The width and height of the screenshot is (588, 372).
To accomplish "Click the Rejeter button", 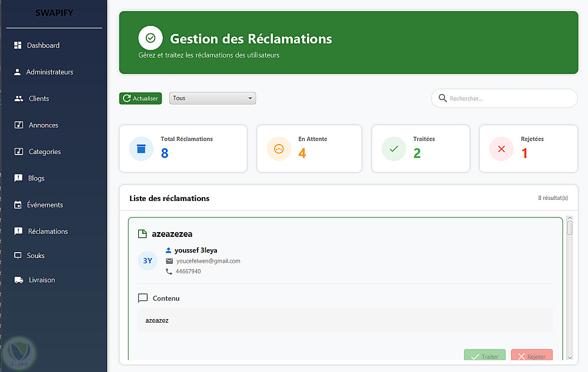I will pos(532,356).
